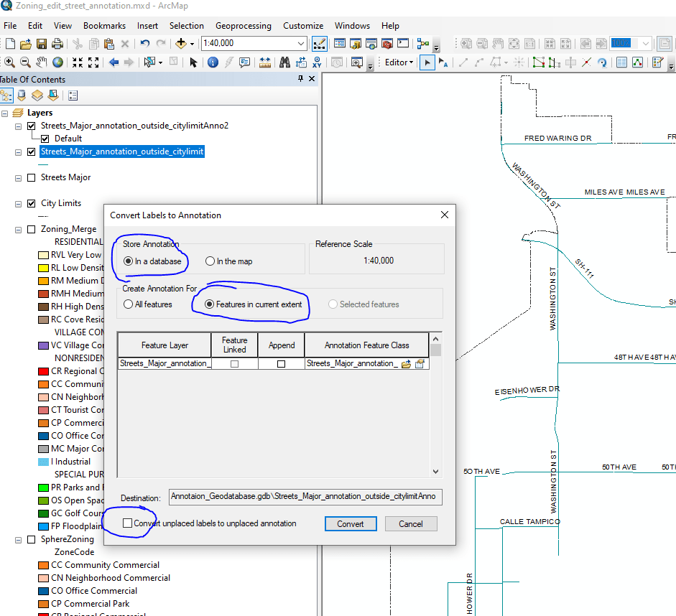676x616 pixels.
Task: Select the Identify tool
Action: pyautogui.click(x=212, y=61)
